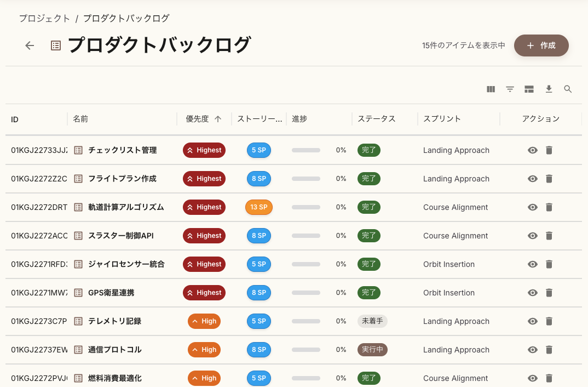
Task: Select the プロダクトバックログ breadcrumb item
Action: click(x=126, y=18)
